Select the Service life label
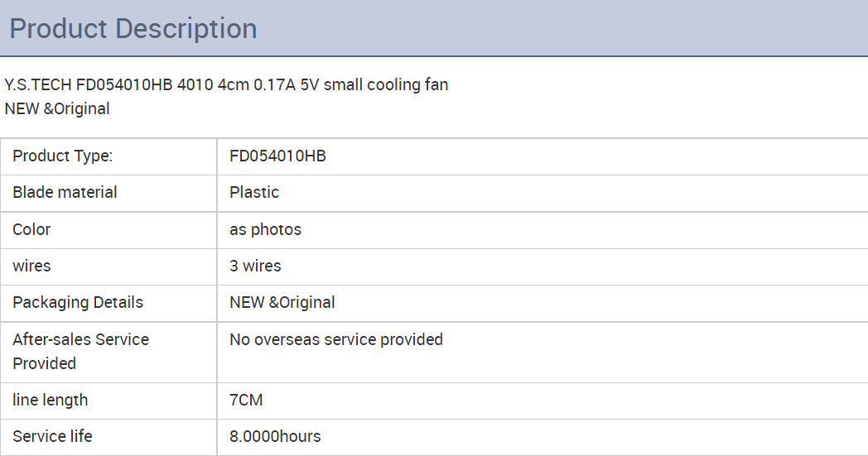This screenshot has width=868, height=456. tap(52, 436)
